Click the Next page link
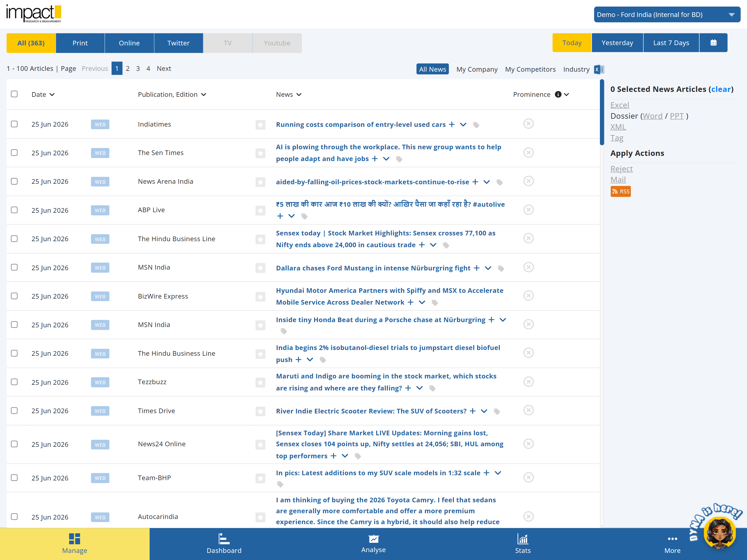Viewport: 747px width, 560px height. click(x=164, y=69)
